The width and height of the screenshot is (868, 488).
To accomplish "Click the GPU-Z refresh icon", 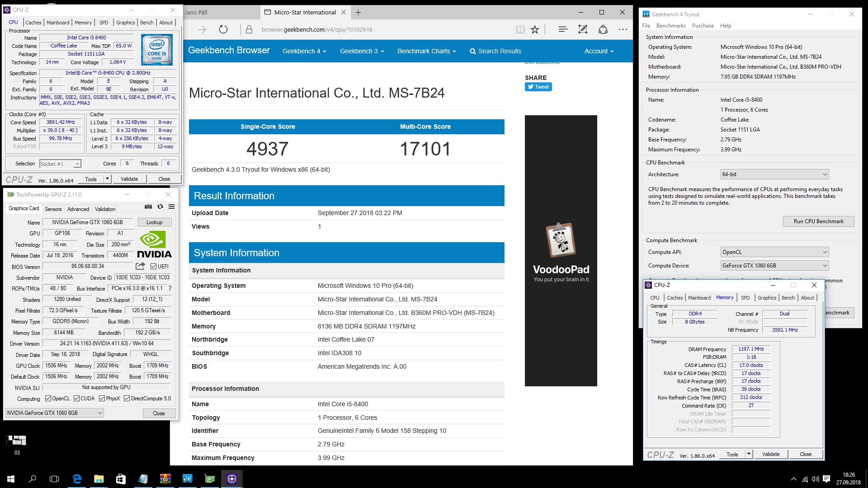I will point(160,207).
